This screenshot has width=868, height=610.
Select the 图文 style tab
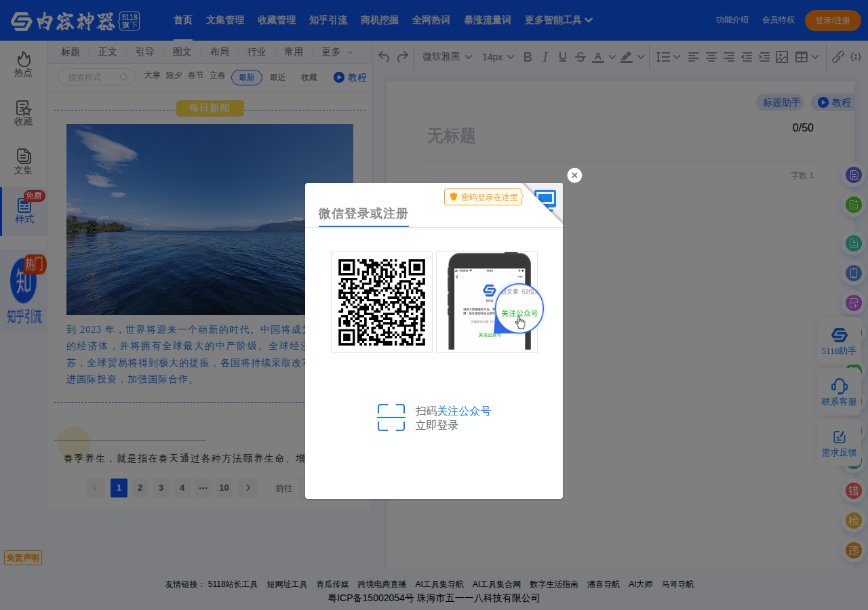tap(182, 52)
